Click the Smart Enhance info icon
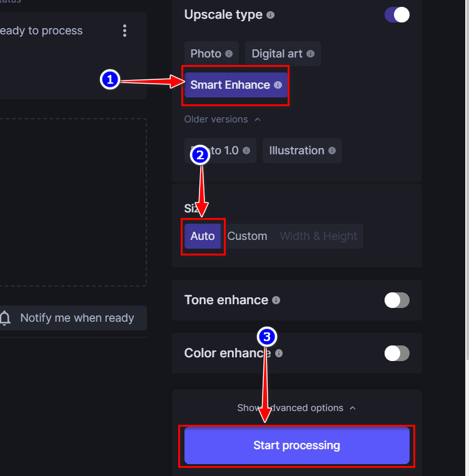Image resolution: width=469 pixels, height=476 pixels. [x=278, y=85]
